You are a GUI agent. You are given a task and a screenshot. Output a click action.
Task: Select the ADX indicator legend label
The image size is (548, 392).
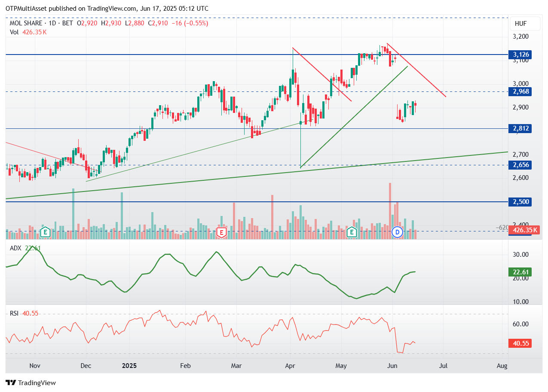coord(16,248)
